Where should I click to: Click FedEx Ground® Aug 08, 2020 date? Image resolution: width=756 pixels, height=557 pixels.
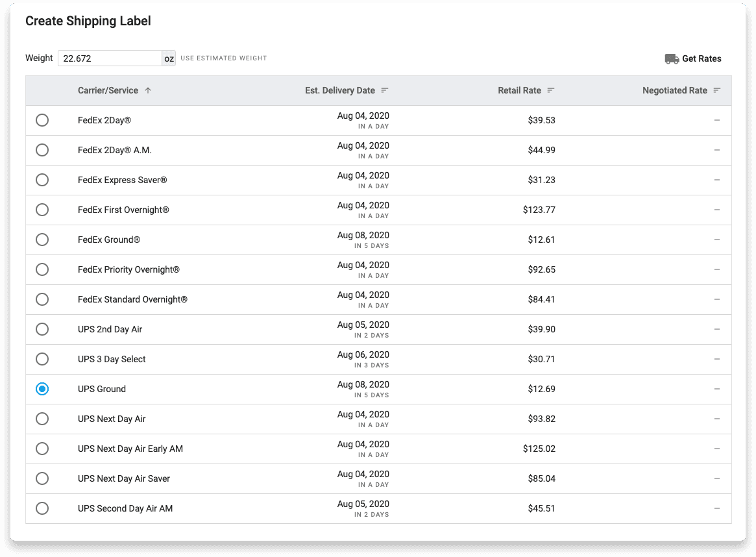(363, 236)
